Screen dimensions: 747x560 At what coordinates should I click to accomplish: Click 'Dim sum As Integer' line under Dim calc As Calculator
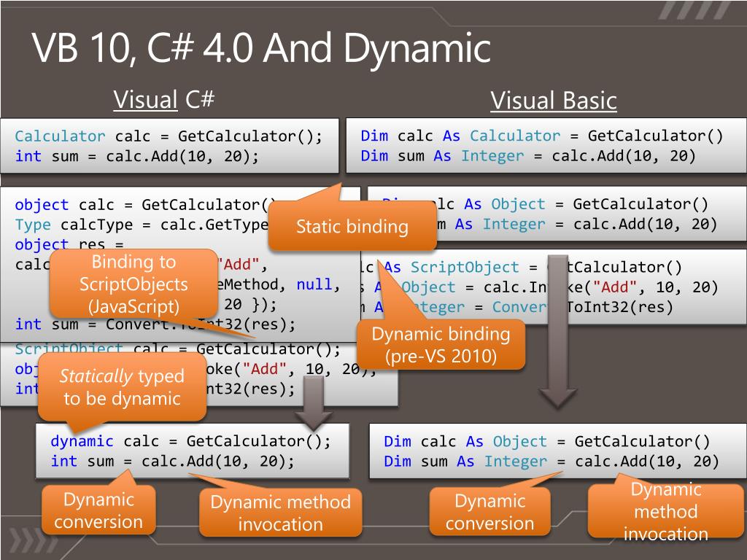pos(528,156)
